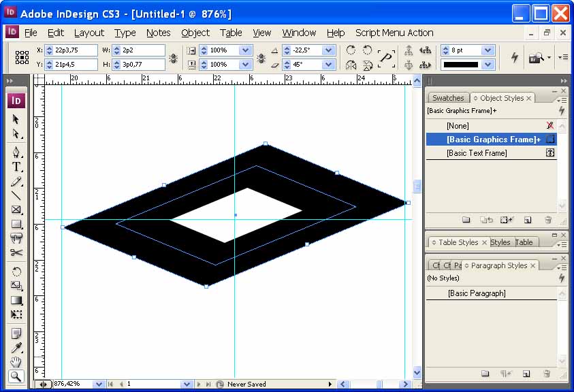Flip the object vertically
Screen dimensions: 574x392
[367, 65]
